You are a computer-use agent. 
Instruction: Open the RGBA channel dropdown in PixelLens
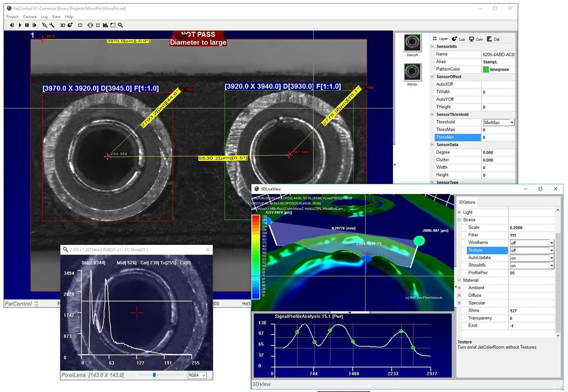pos(197,375)
